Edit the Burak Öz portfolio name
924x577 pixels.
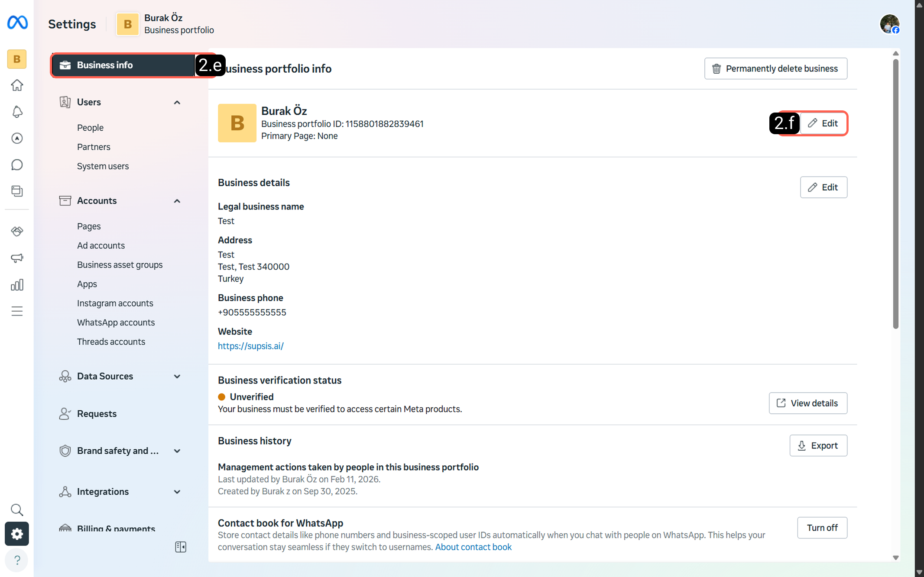[x=823, y=123]
